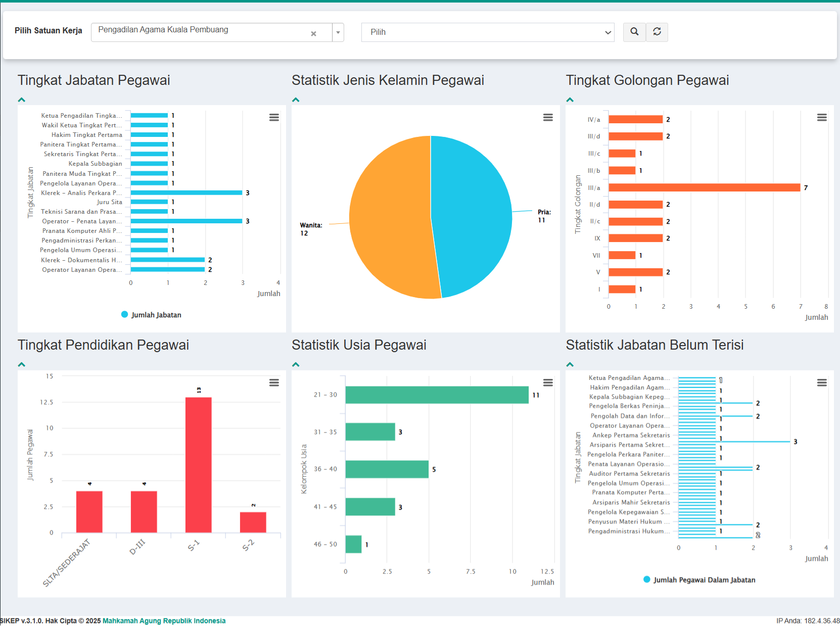Collapse the Tingkat Golongan Pegawai panel
Viewport: 840px width, 626px height.
[x=570, y=100]
